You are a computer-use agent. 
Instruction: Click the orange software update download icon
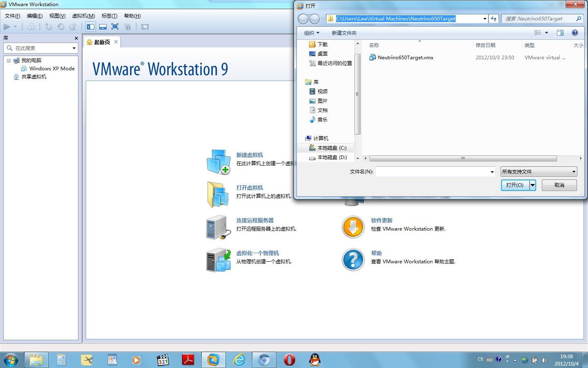(x=353, y=227)
